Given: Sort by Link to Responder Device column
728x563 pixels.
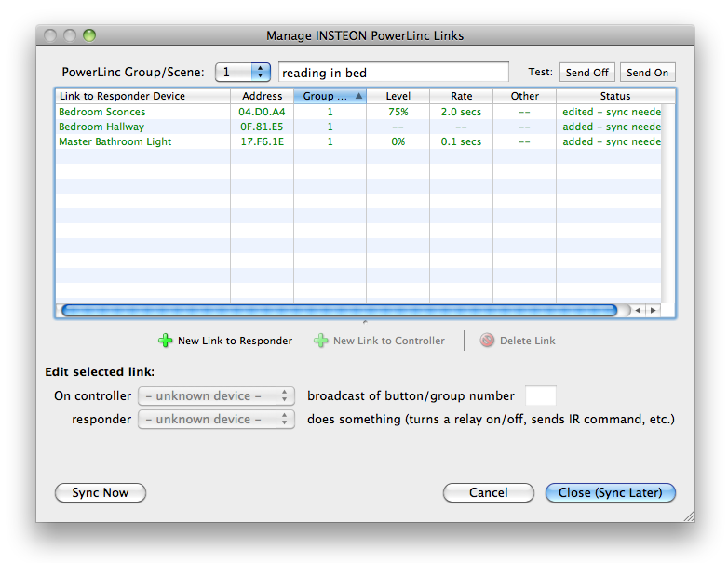Looking at the screenshot, I should coord(143,96).
